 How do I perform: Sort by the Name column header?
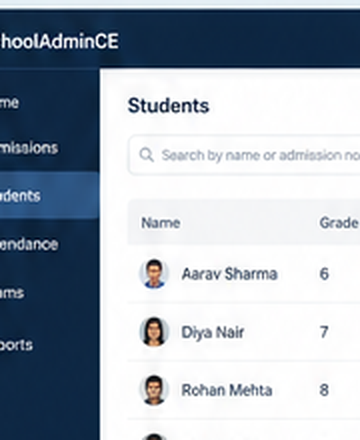161,223
